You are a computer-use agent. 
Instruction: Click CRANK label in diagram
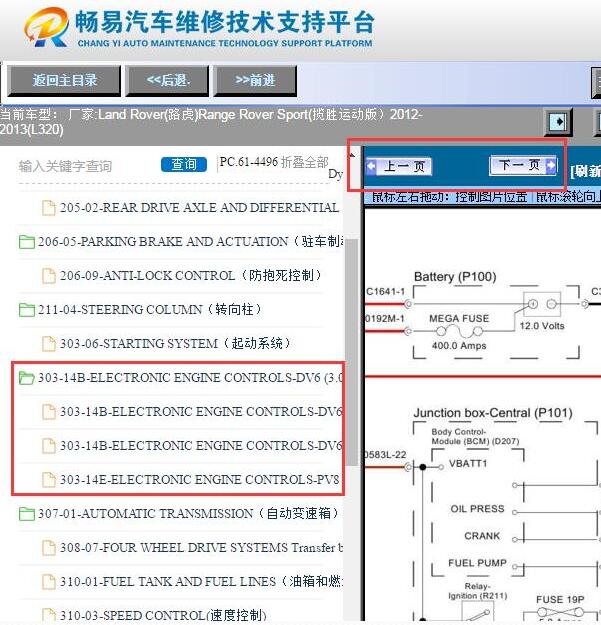click(482, 536)
